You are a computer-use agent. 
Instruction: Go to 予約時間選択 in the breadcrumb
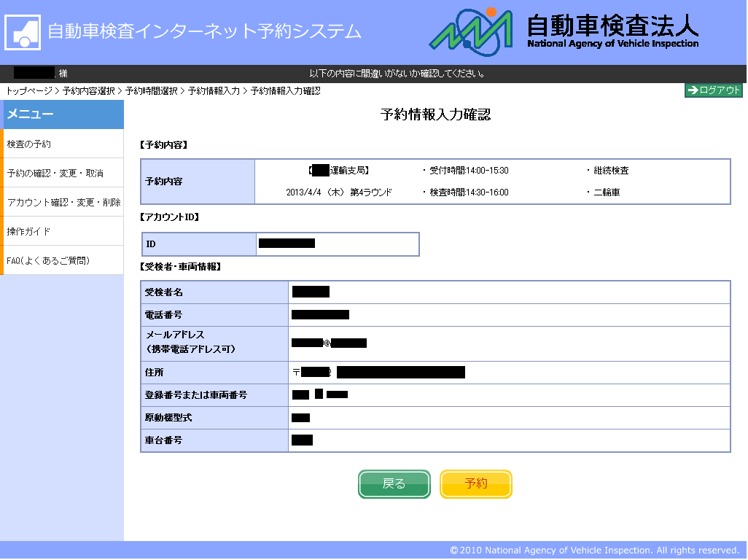click(x=151, y=90)
